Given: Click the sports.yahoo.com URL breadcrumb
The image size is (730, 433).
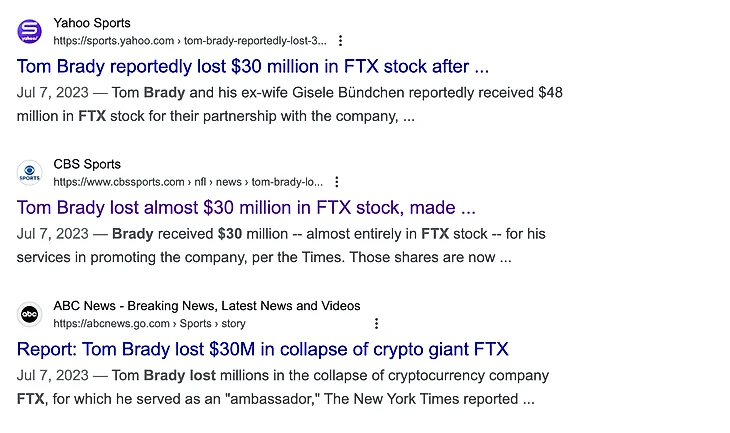Looking at the screenshot, I should (x=190, y=41).
